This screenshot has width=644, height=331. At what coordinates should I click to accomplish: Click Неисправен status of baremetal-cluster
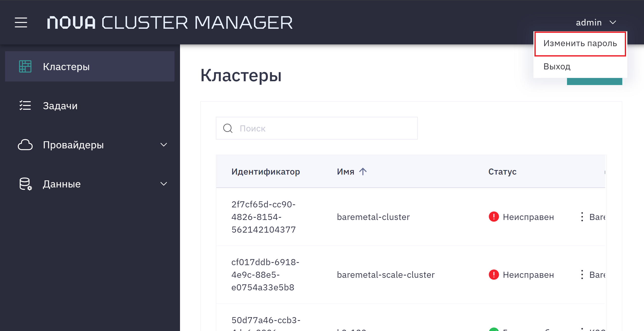528,217
